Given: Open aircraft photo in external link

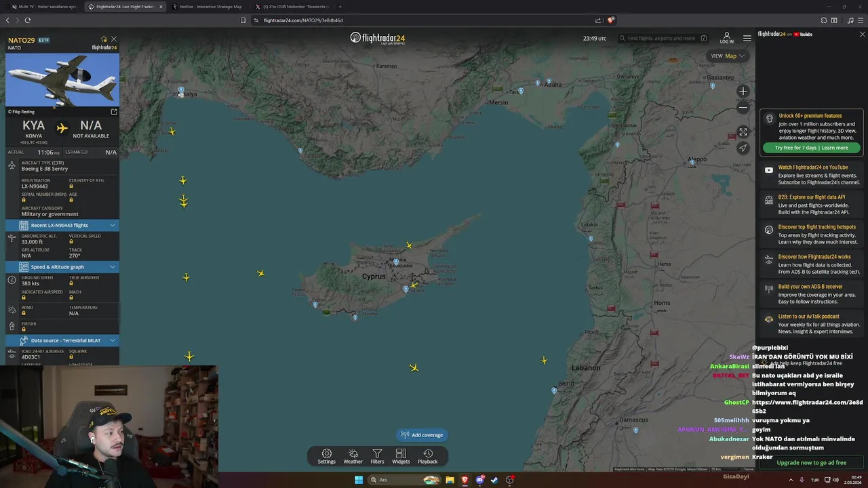Looking at the screenshot, I should [113, 112].
